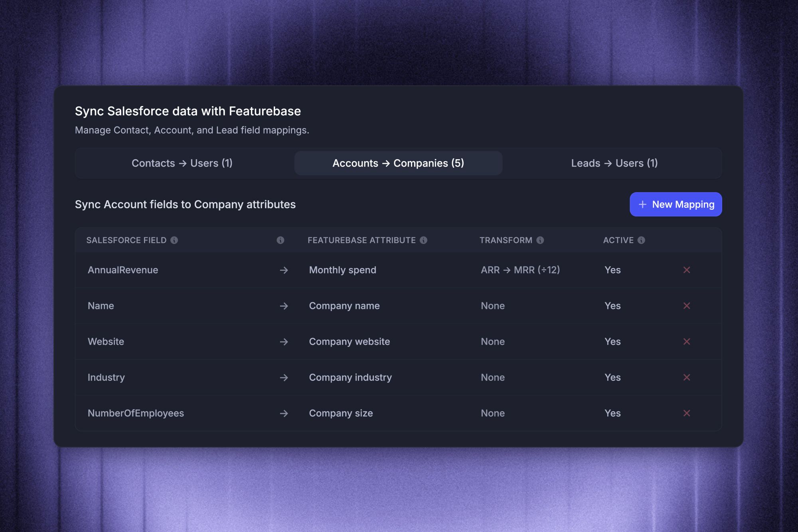
Task: Click the Sync Account fields to Company attributes text
Action: pos(185,204)
